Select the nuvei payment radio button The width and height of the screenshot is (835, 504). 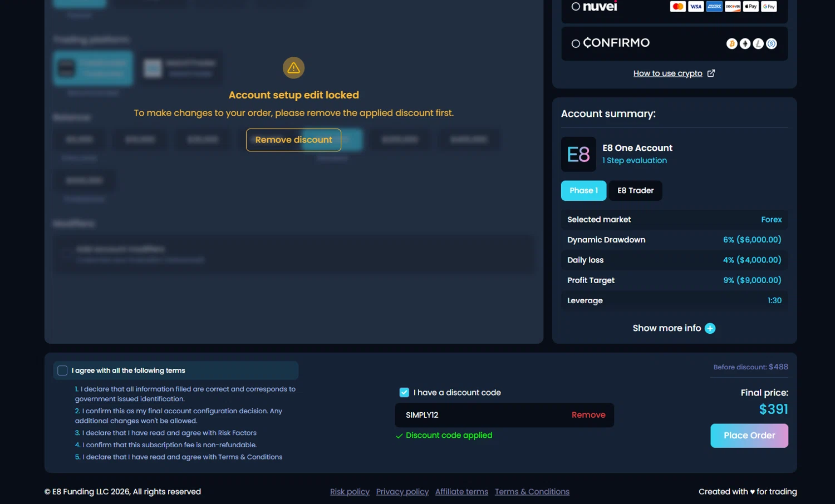[x=576, y=7]
